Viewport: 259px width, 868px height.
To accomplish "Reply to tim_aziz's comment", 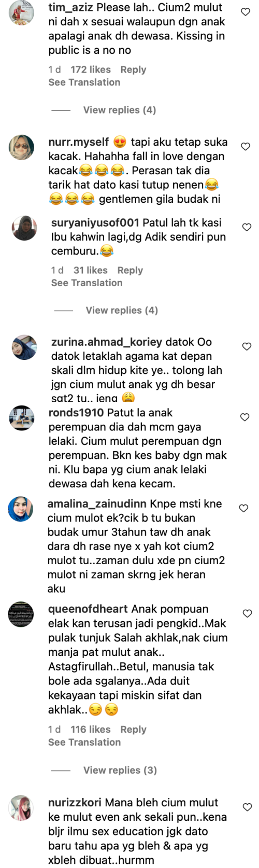I will tap(133, 69).
